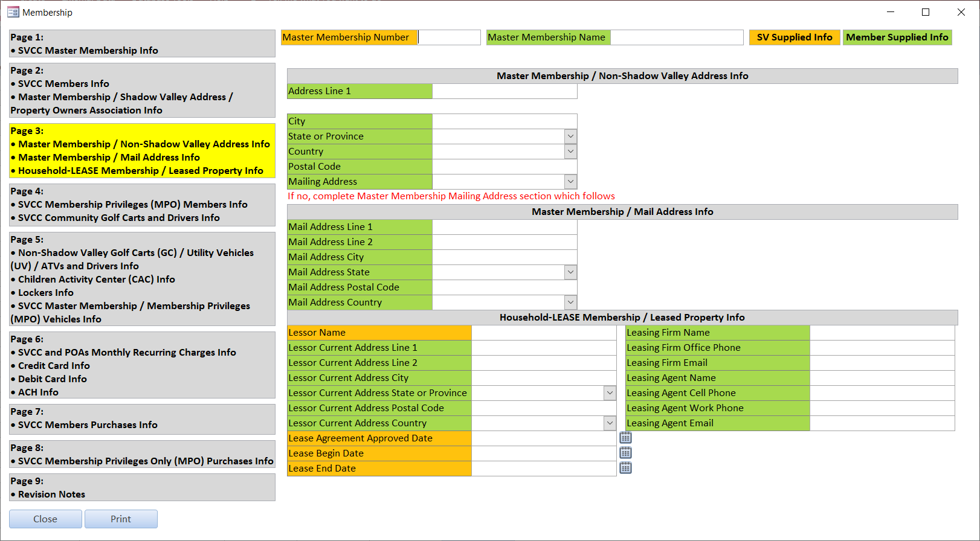Click the Member Supplied Info legend button
Screen dimensions: 980x541
pos(897,37)
